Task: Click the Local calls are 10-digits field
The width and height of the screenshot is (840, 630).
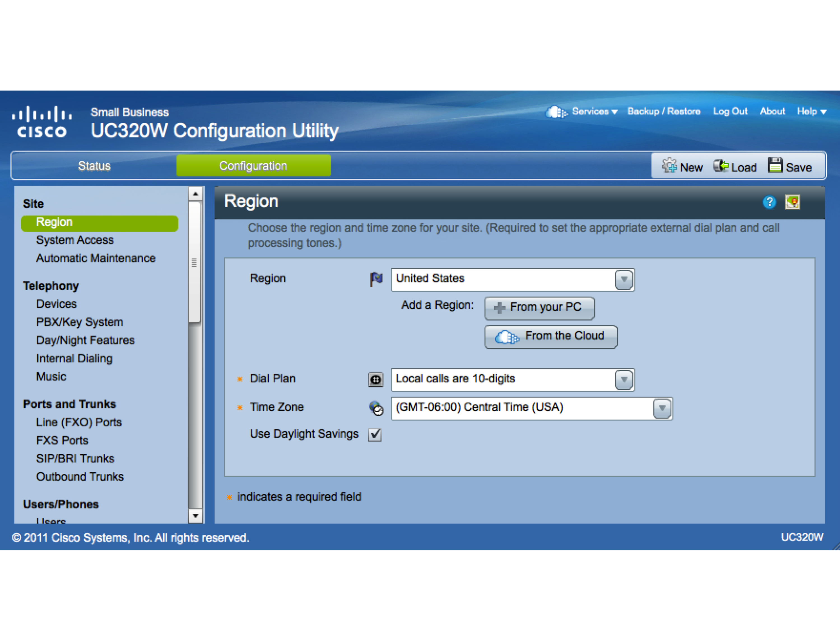Action: coord(513,380)
